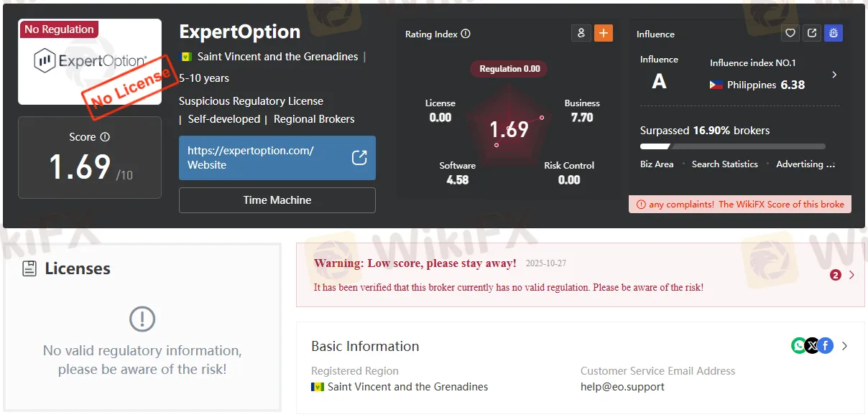Click the ExpertOption logo thumbnail
Viewport: 868px width, 417px height.
click(x=90, y=62)
